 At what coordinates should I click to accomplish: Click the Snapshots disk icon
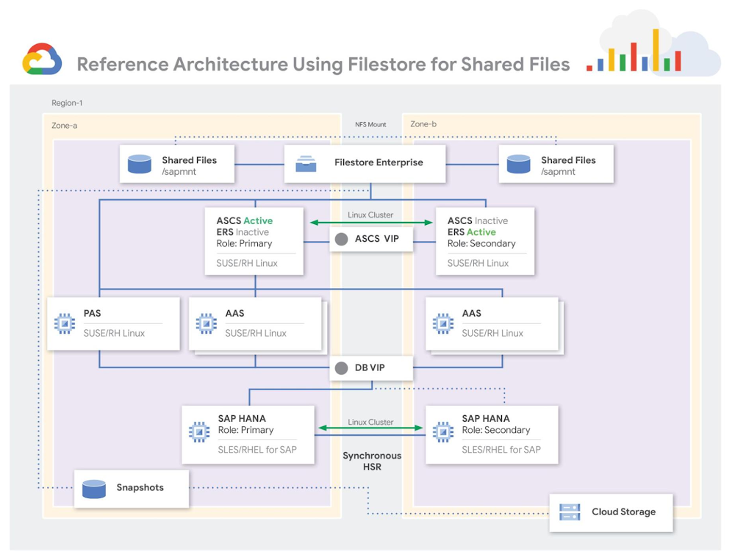pyautogui.click(x=94, y=489)
